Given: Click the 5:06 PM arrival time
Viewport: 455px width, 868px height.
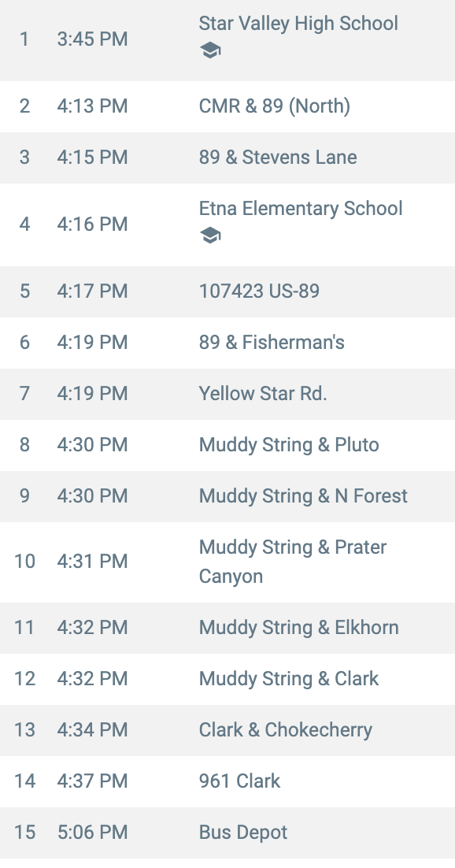Looking at the screenshot, I should (x=92, y=833).
